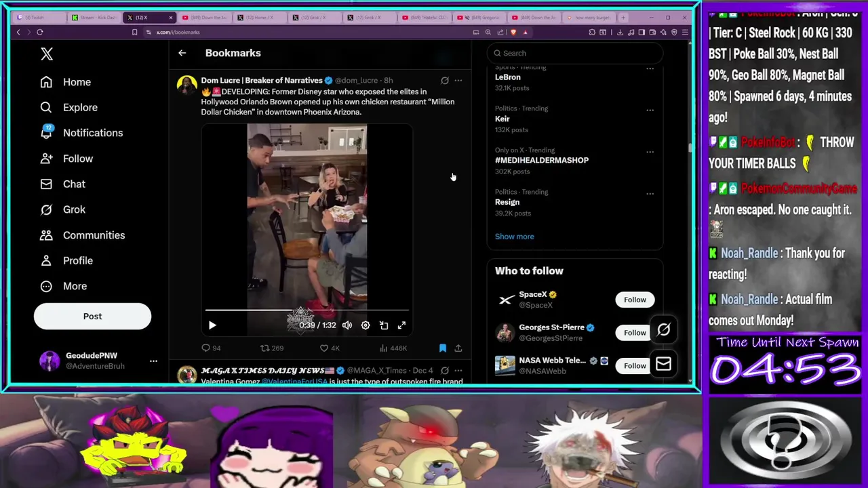Open more options on Dom Lucre post

458,80
